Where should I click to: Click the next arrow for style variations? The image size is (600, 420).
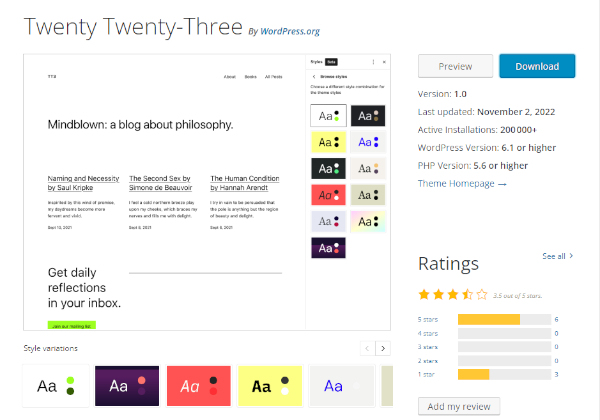[382, 348]
